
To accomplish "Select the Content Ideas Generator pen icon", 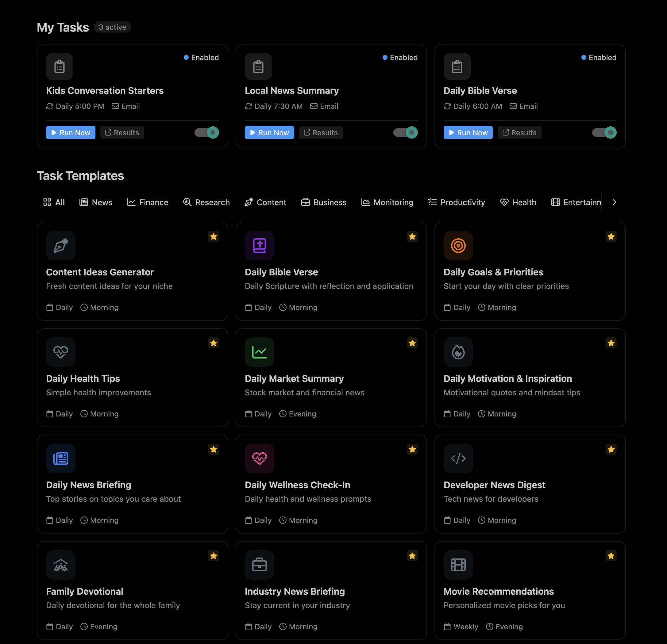I will click(x=60, y=246).
